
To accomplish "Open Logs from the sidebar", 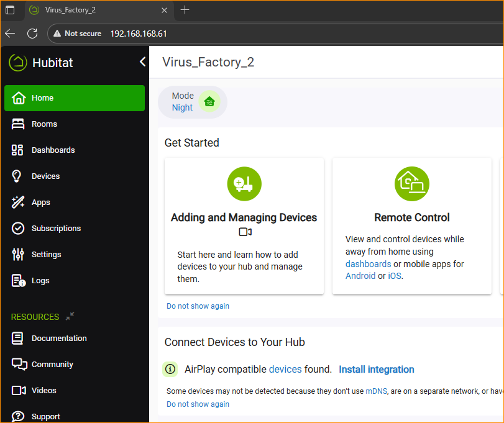I will pos(40,281).
